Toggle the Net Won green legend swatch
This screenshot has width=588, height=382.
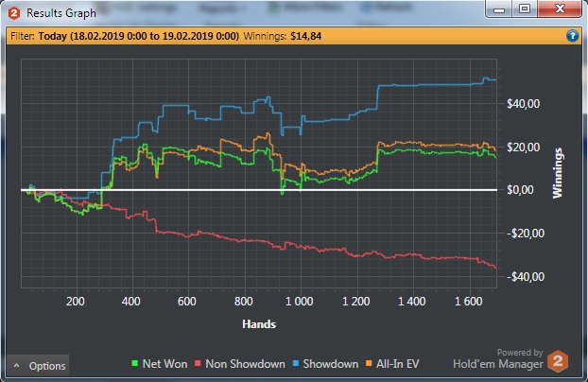pos(135,363)
